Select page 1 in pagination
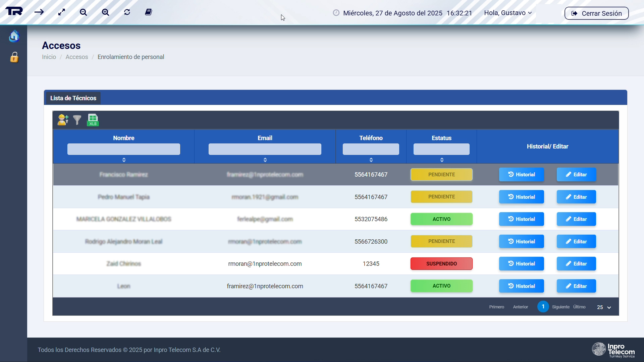Viewport: 644px width, 362px height. [543, 307]
